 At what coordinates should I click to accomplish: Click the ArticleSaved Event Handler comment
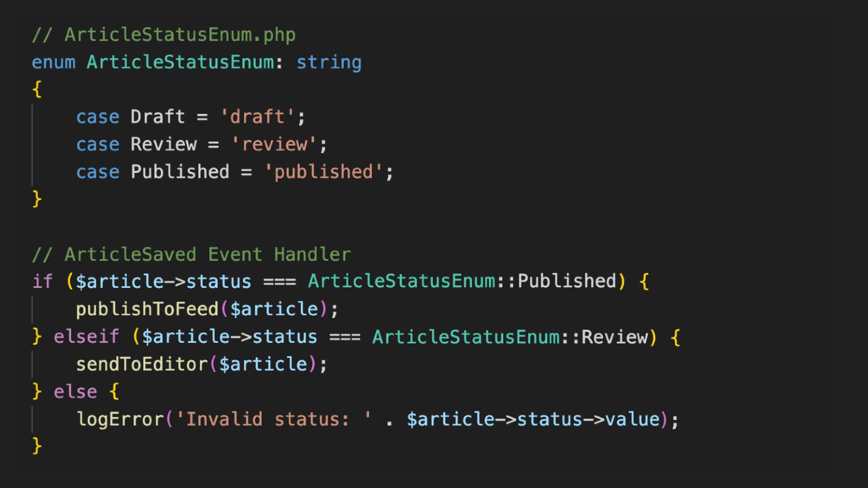click(x=207, y=254)
